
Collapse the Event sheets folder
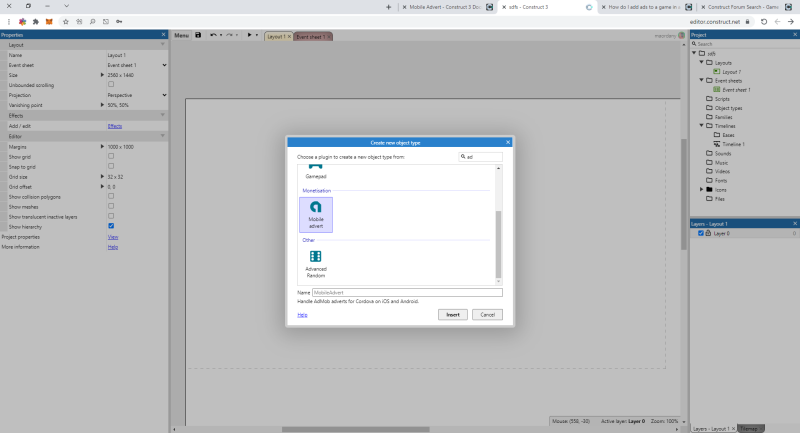(x=702, y=80)
